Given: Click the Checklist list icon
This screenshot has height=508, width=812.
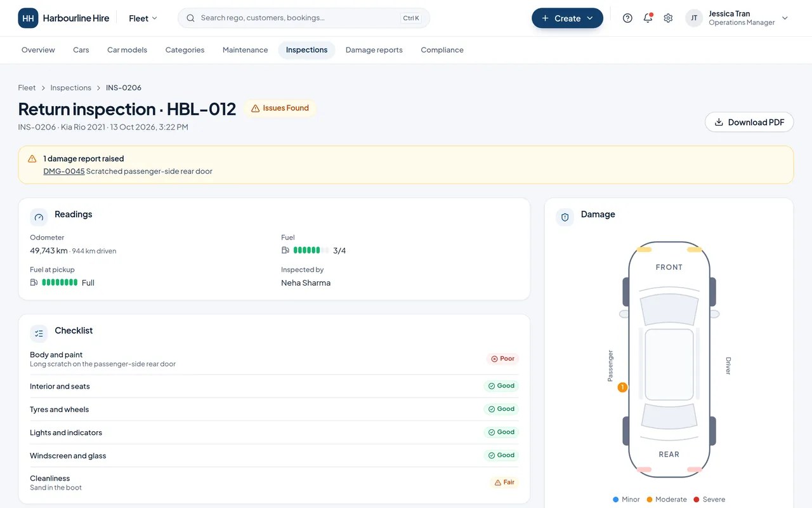Looking at the screenshot, I should coord(39,333).
